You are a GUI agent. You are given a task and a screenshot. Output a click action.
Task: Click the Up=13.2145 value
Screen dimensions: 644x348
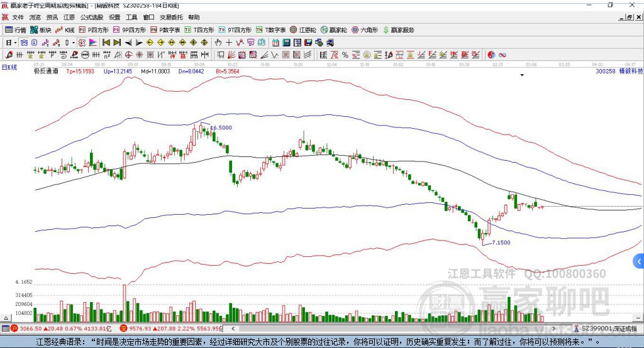coord(118,71)
